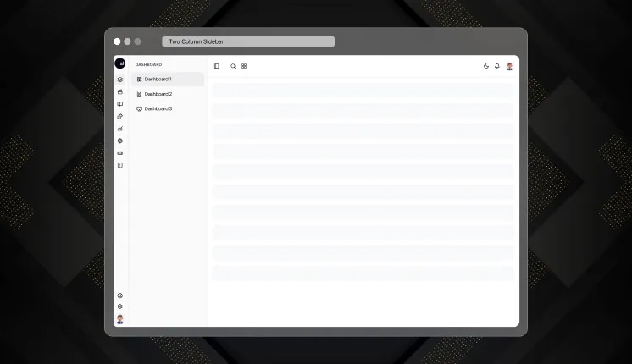The height and width of the screenshot is (364, 632).
Task: Open notifications bell
Action: coord(497,66)
